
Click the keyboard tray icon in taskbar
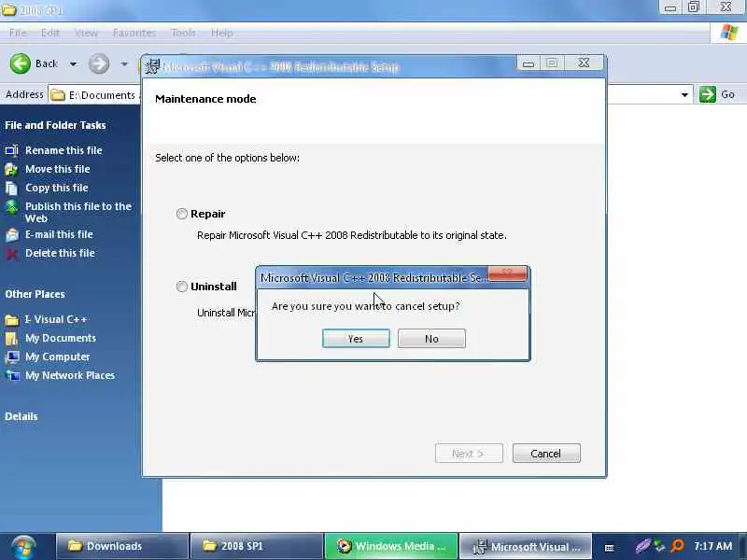pyautogui.click(x=609, y=548)
